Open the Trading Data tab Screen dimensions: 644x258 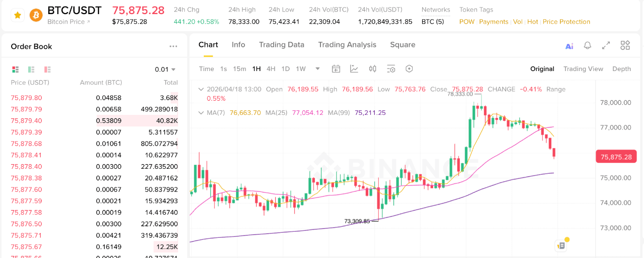[x=282, y=45]
